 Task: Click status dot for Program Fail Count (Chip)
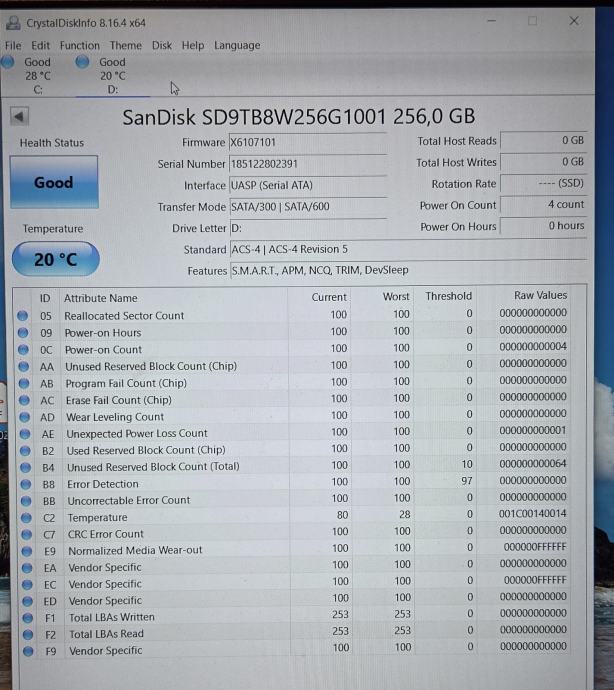click(x=24, y=383)
